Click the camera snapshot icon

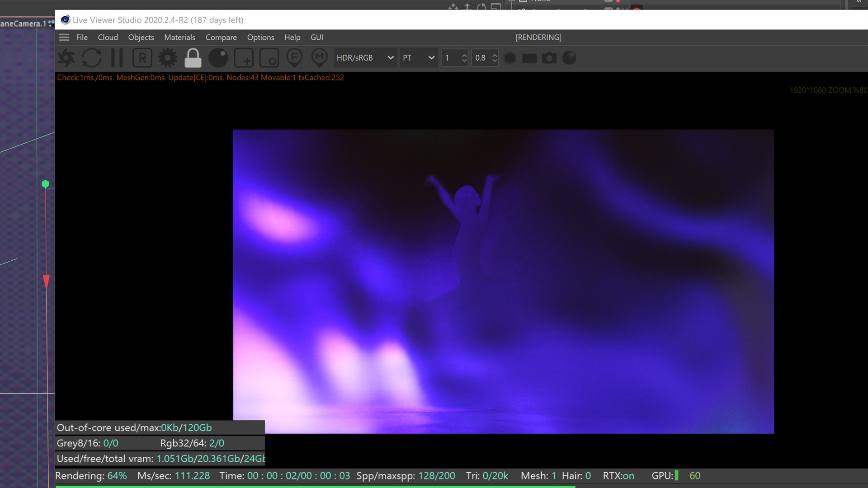pyautogui.click(x=549, y=58)
